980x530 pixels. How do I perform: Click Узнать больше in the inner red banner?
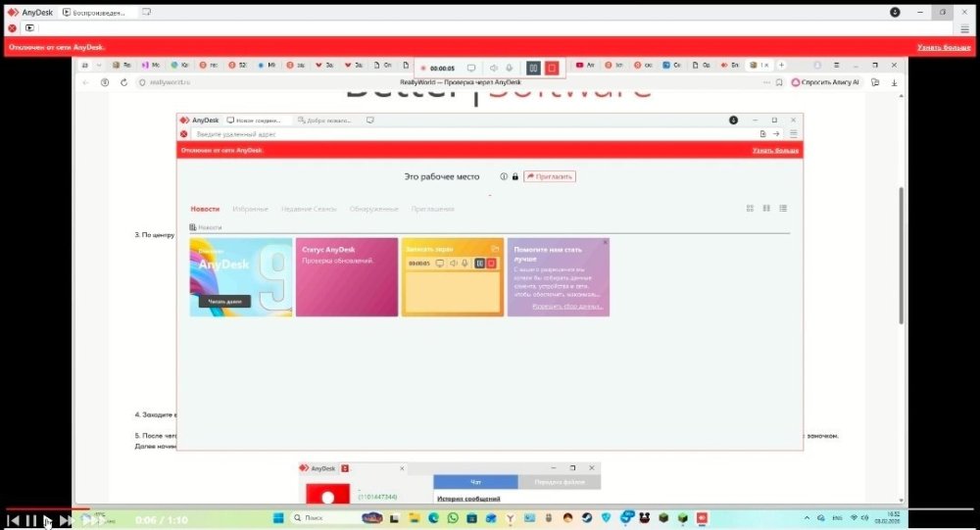click(x=775, y=151)
